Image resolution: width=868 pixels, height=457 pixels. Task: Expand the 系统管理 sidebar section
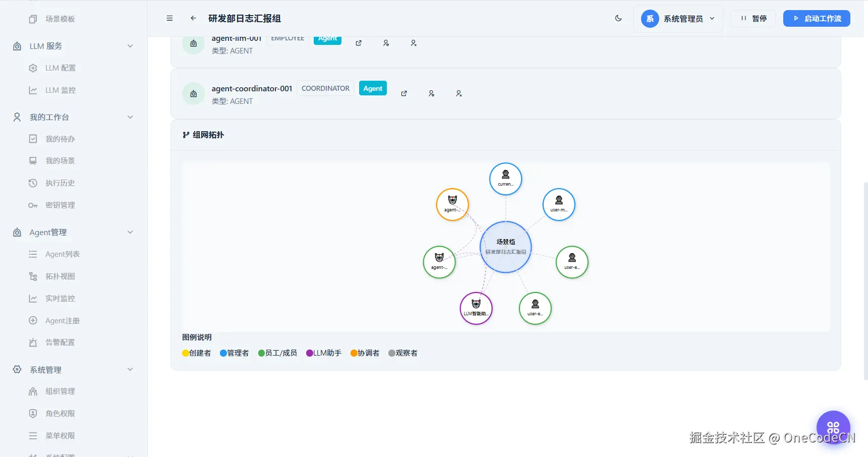[x=130, y=369]
